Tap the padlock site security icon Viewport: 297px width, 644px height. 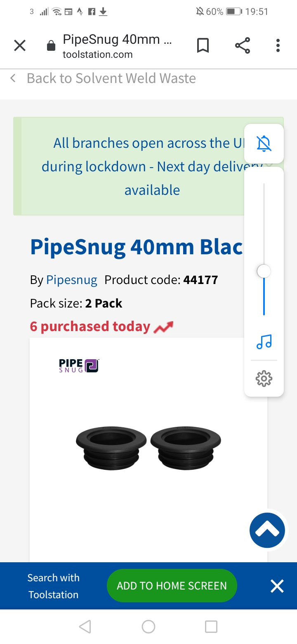click(51, 46)
